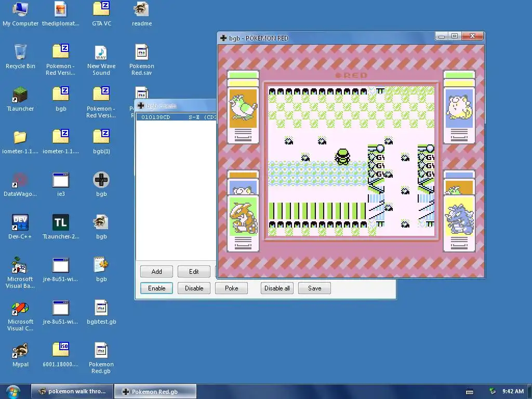This screenshot has height=399, width=532.
Task: Click the bgb - POKEMON RED title icon
Action: (x=223, y=38)
